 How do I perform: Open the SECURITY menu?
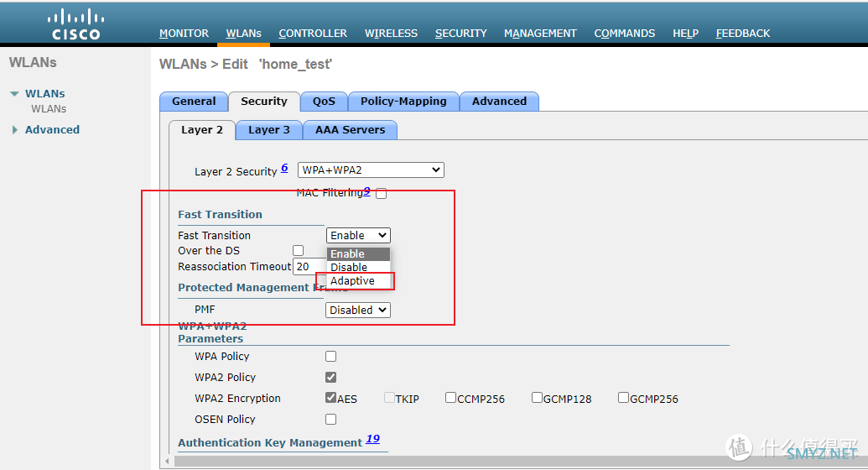pyautogui.click(x=460, y=34)
